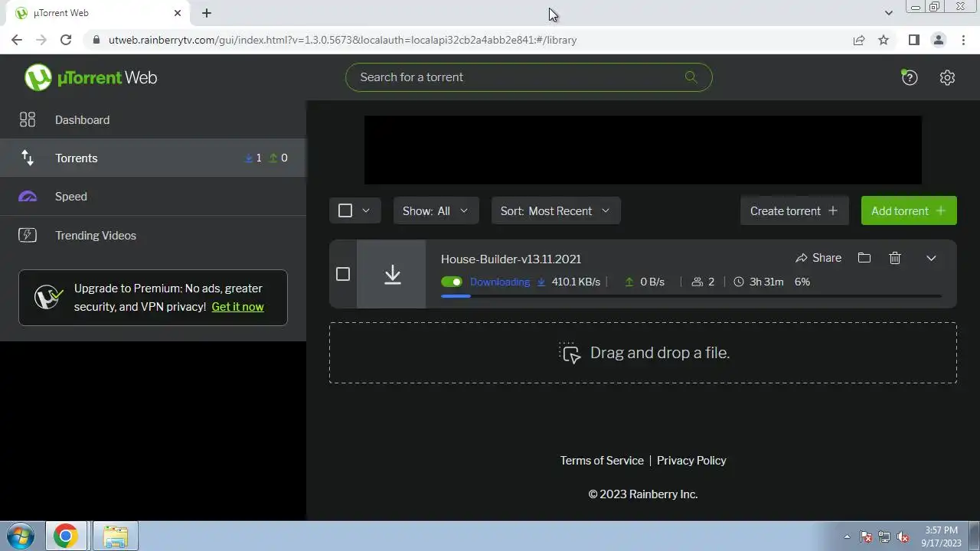Click in the Search for a torrent field
This screenshot has width=980, height=551.
pos(528,77)
